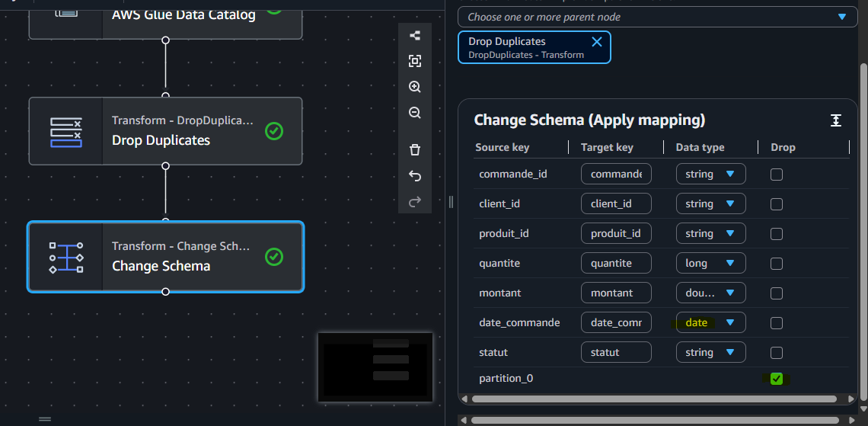Click the scroll-right arrow of mapping table scrollbar

click(x=850, y=399)
